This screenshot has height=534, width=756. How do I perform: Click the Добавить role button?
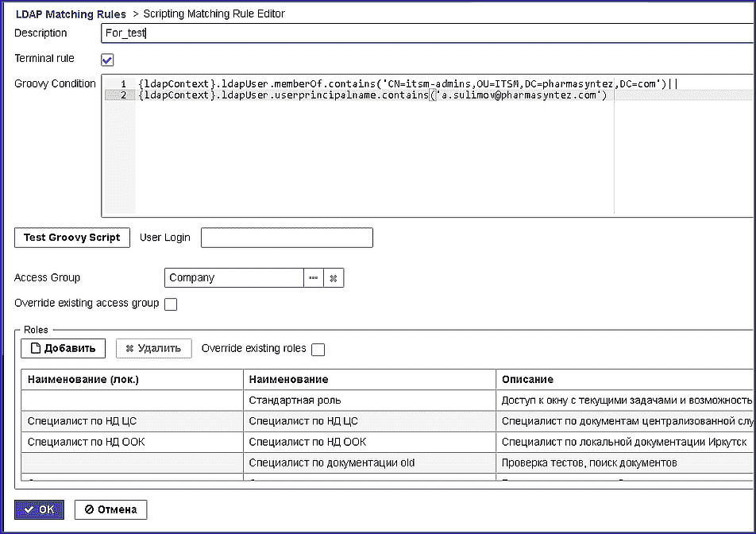[x=64, y=348]
